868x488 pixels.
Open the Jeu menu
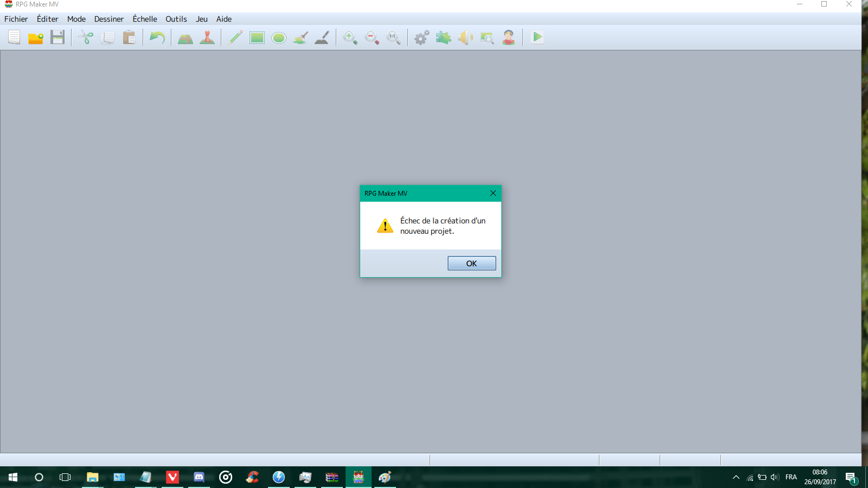click(x=202, y=19)
